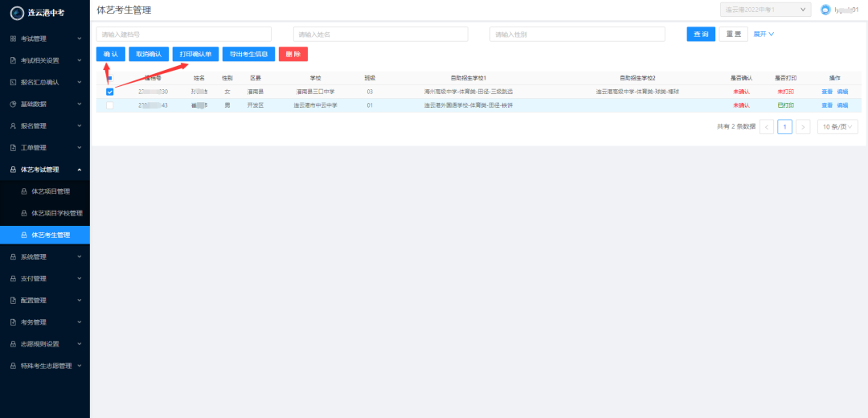Click 查看 link in the 灌南县 row
Viewport: 868px width, 418px height.
coord(827,92)
